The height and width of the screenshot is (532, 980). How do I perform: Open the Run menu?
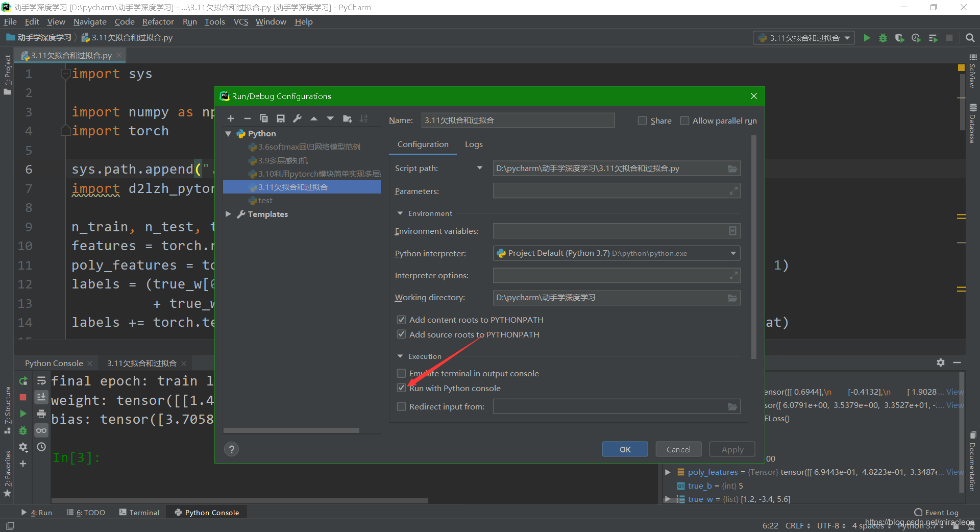[189, 21]
